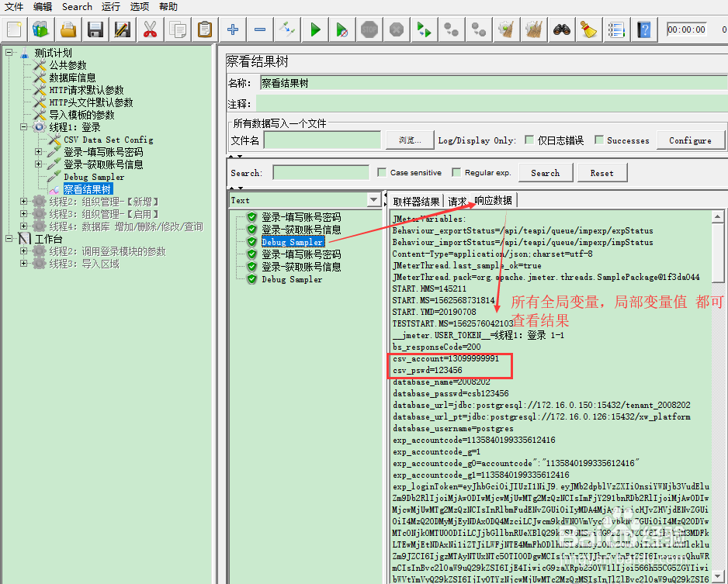Collapse all with the minus icon

pos(260,29)
